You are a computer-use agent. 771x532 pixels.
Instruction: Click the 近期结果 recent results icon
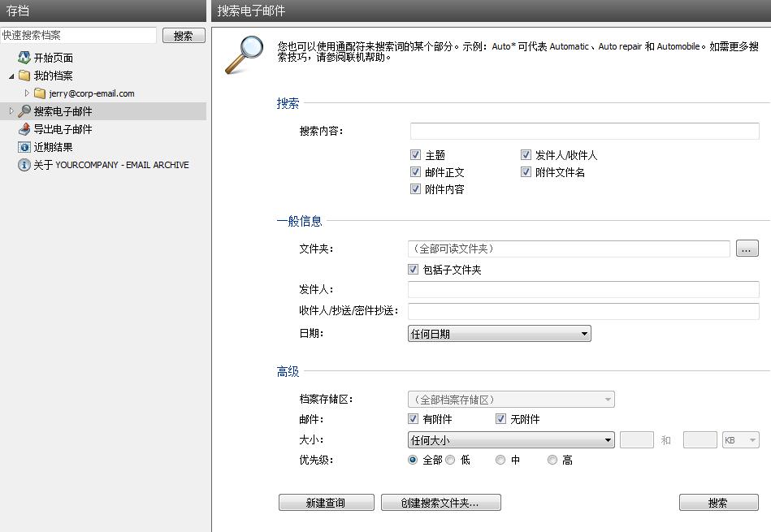24,147
